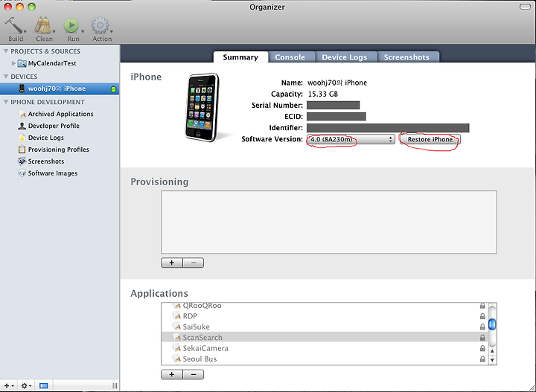The width and height of the screenshot is (536, 392).
Task: Click the lock icon on SekaiCamera row
Action: pyautogui.click(x=482, y=348)
